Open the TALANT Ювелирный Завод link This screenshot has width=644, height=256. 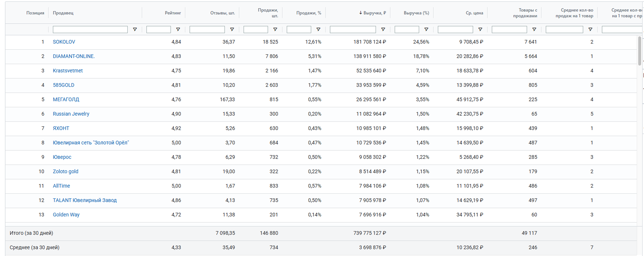85,200
